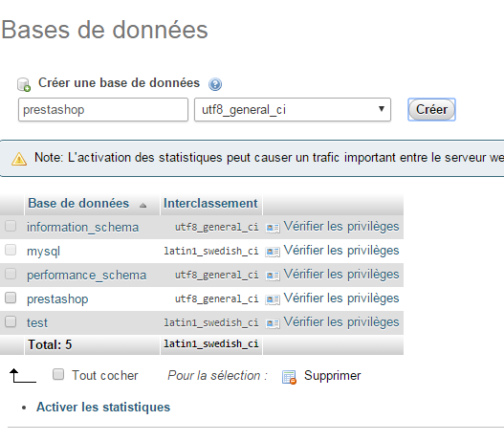The image size is (504, 442).
Task: Click Vérifier les privilèges for mysql
Action: click(x=341, y=251)
